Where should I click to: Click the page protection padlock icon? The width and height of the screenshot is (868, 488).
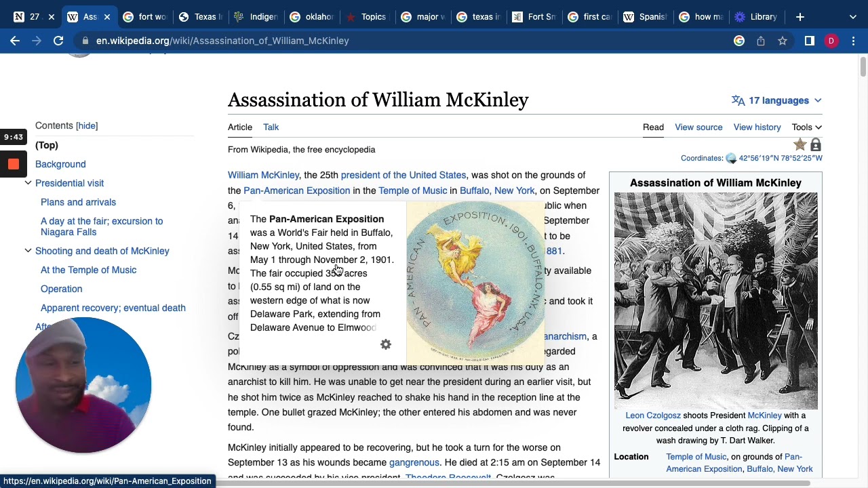click(x=816, y=144)
